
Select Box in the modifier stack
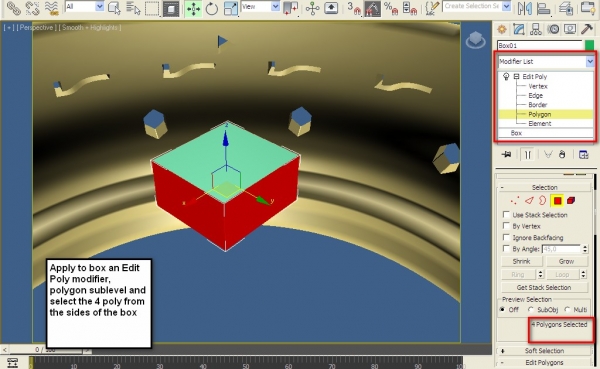pos(516,133)
